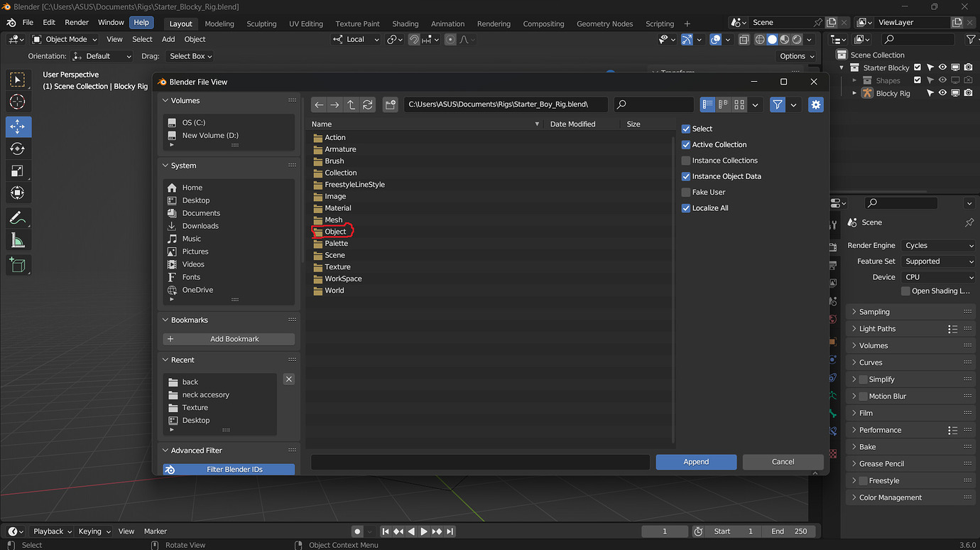Select the Add Cube tool
Viewport: 980px width, 550px height.
click(x=18, y=266)
